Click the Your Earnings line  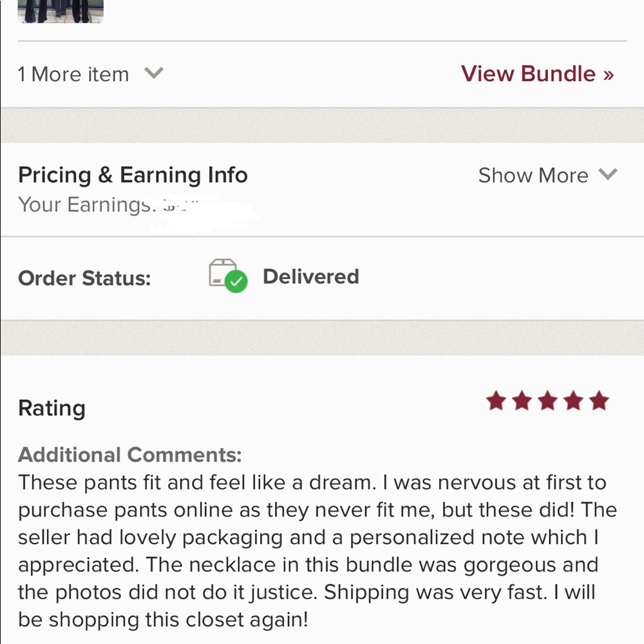pyautogui.click(x=108, y=205)
